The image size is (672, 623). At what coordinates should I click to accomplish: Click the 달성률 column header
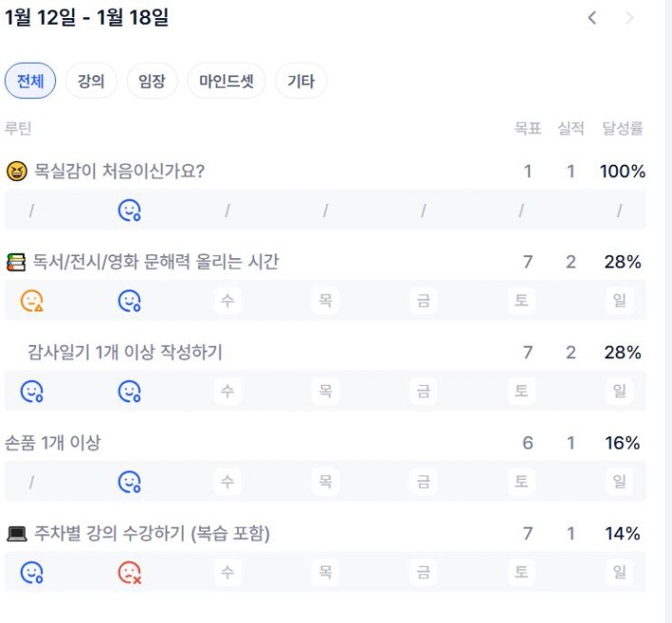pyautogui.click(x=623, y=129)
